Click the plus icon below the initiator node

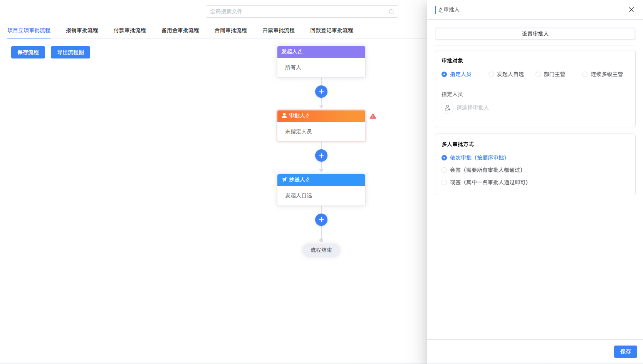[321, 92]
